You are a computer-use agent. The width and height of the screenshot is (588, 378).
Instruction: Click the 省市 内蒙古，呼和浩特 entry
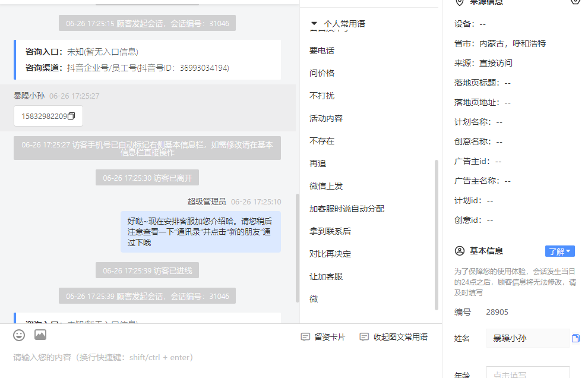(500, 43)
